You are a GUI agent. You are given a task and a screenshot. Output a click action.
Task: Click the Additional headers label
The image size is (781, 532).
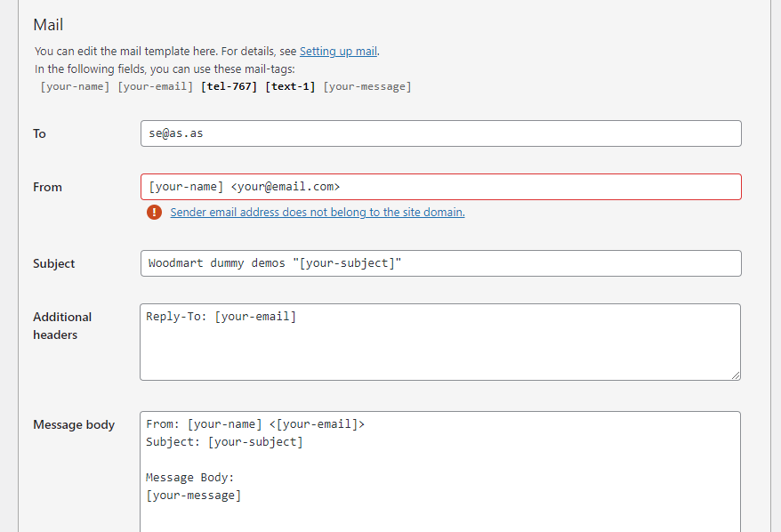(62, 326)
